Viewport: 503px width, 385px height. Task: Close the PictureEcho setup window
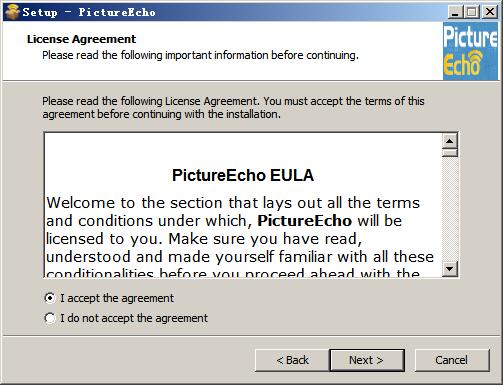click(x=490, y=12)
